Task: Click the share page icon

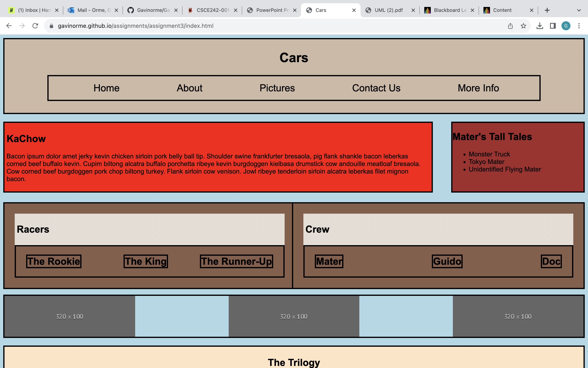Action: pyautogui.click(x=510, y=26)
